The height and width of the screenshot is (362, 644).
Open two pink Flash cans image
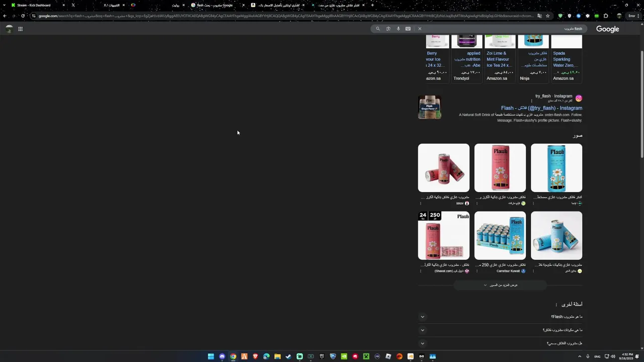tap(444, 168)
